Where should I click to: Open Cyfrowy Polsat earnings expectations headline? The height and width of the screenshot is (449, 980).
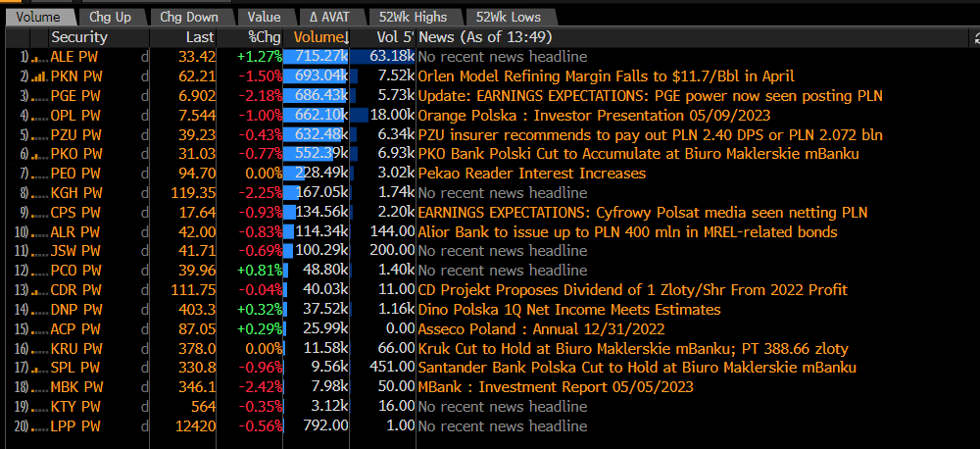pyautogui.click(x=643, y=213)
